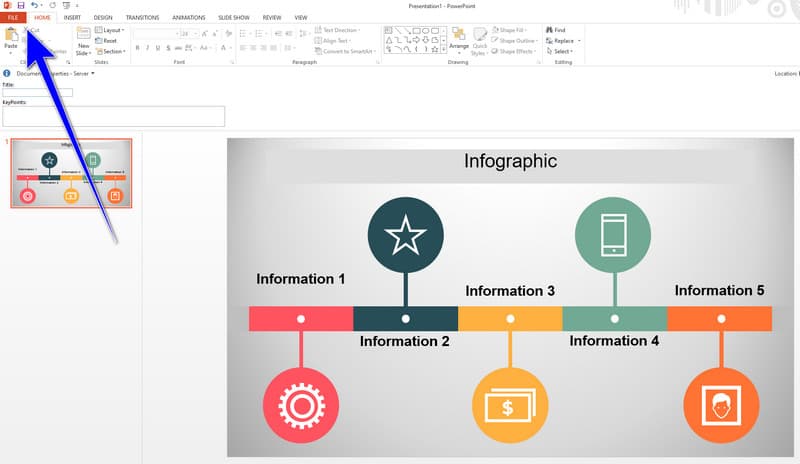This screenshot has width=800, height=464.
Task: Click the Repeat/Redo icon in quick access toolbar
Action: 52,5
